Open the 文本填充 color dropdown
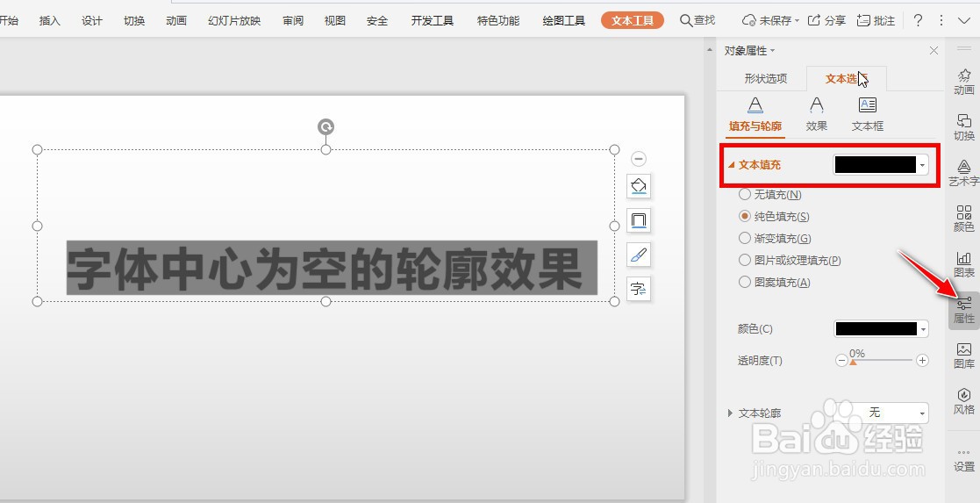The image size is (980, 503). coord(922,165)
